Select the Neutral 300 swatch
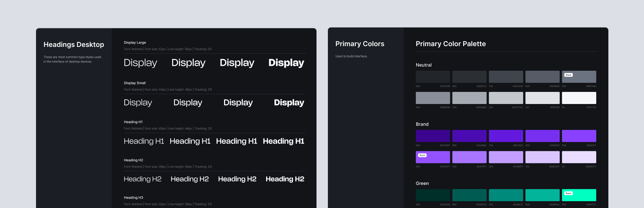 click(x=469, y=98)
